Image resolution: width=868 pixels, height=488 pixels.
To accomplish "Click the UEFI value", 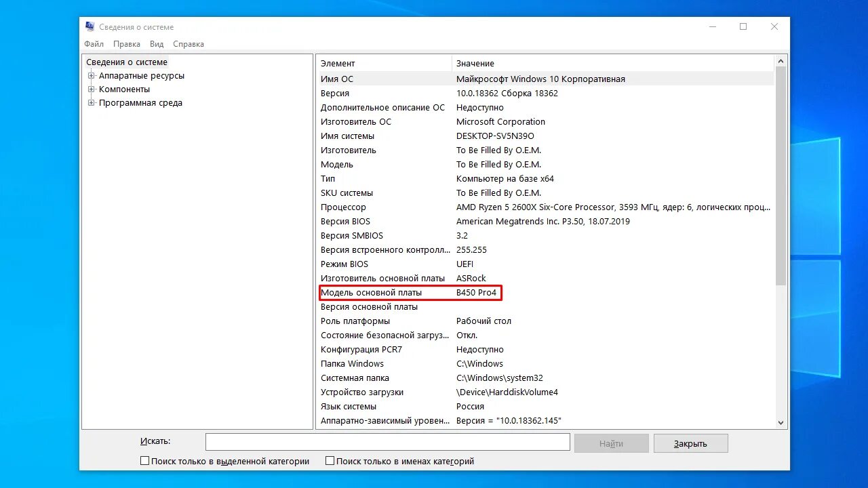I will (465, 264).
